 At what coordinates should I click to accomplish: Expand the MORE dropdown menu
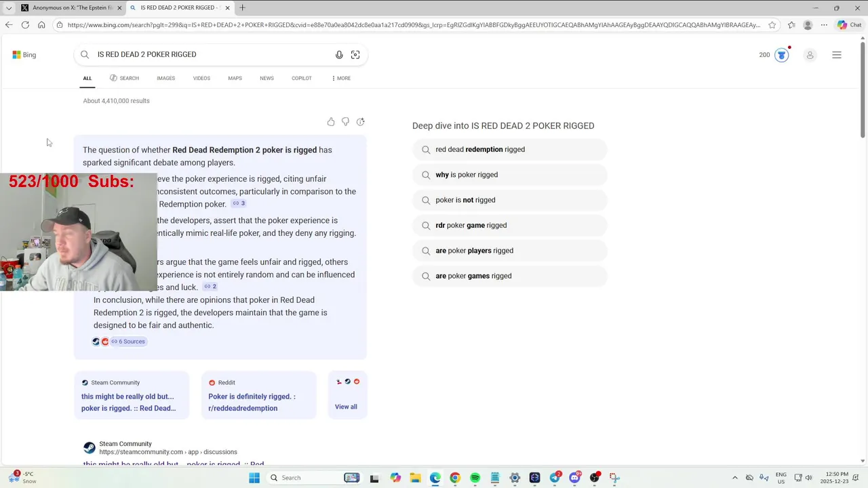click(x=341, y=79)
